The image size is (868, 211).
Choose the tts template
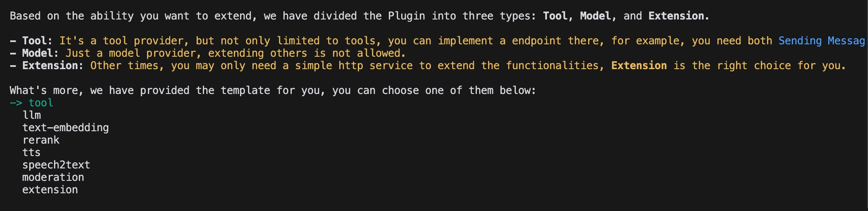pyautogui.click(x=31, y=152)
